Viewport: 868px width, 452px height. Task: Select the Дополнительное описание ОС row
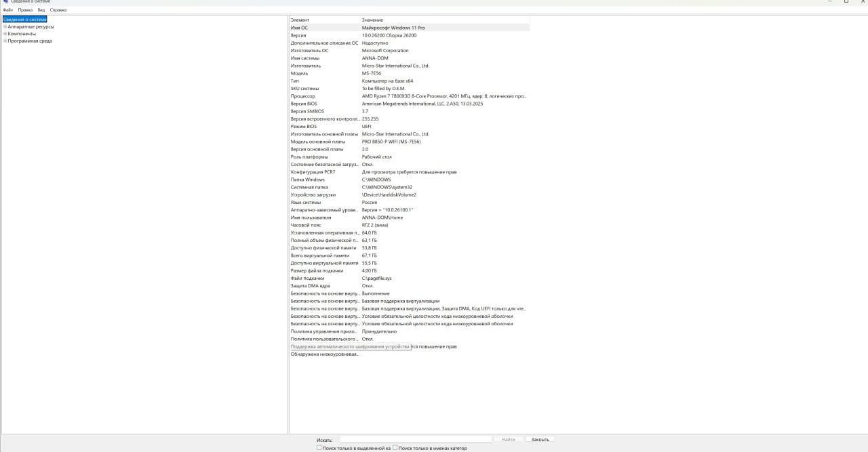click(x=410, y=43)
